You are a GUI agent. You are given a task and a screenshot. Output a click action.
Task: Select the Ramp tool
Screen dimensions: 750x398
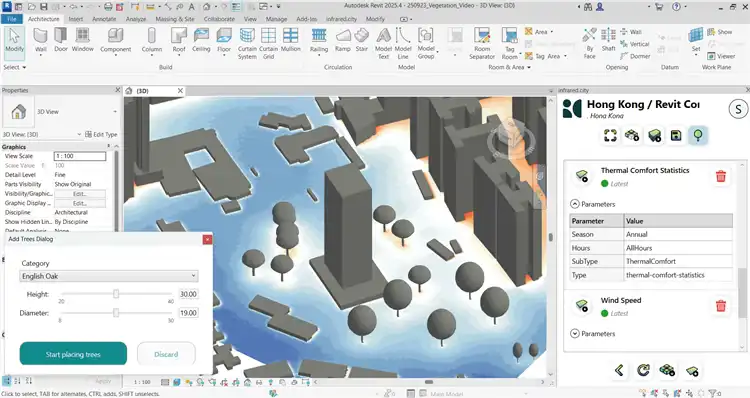342,40
